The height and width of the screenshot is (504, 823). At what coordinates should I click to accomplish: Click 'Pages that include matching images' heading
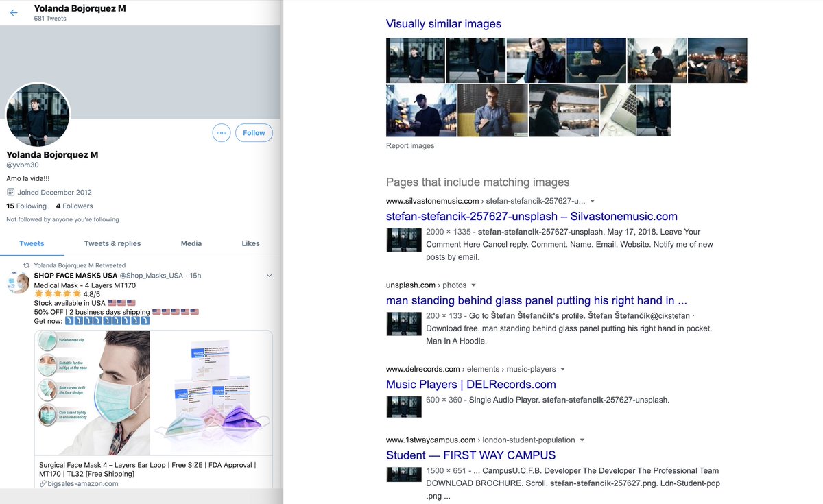point(478,182)
